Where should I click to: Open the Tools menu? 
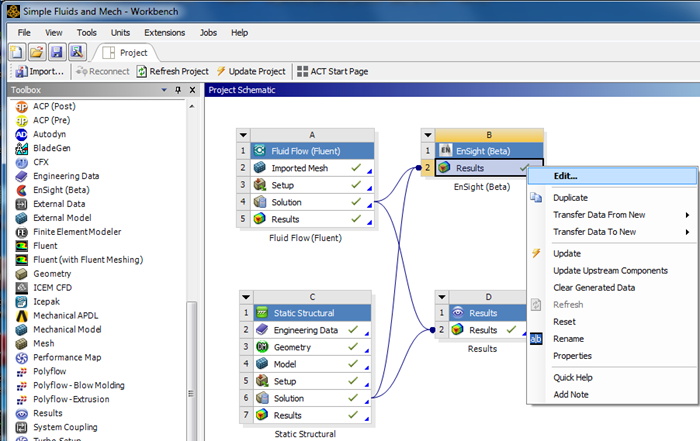[87, 33]
